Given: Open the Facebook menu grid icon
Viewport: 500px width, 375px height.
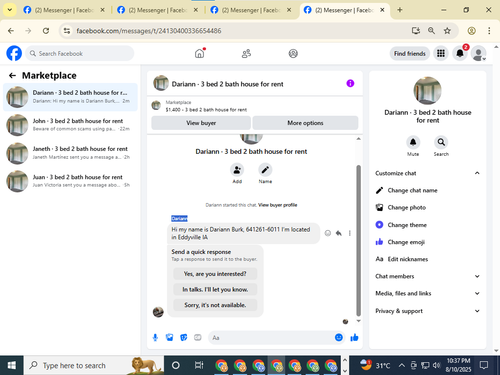Looking at the screenshot, I should coord(441,53).
